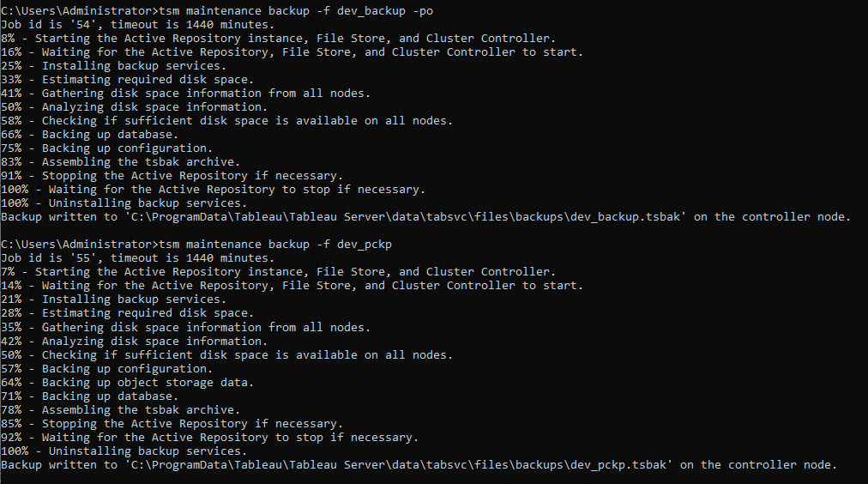The image size is (868, 484).
Task: Click the '21% - Installing backup services' line
Action: click(x=113, y=299)
